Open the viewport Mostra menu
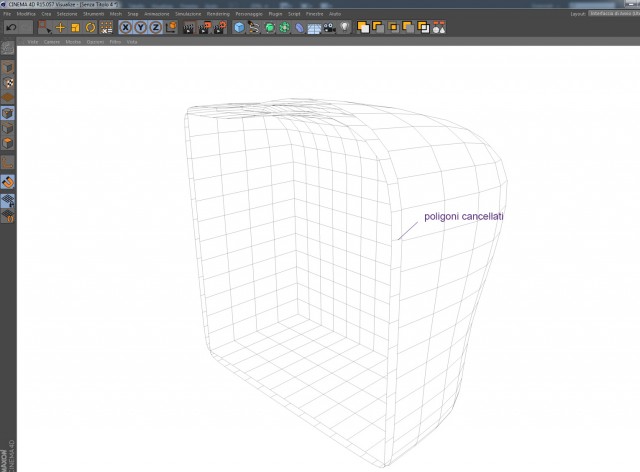The height and width of the screenshot is (472, 640). tap(73, 42)
